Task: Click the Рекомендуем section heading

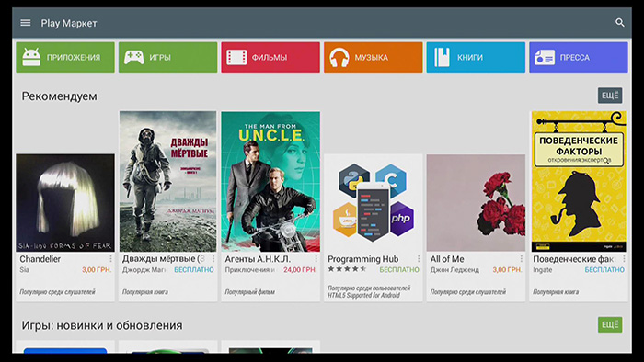Action: [x=60, y=96]
